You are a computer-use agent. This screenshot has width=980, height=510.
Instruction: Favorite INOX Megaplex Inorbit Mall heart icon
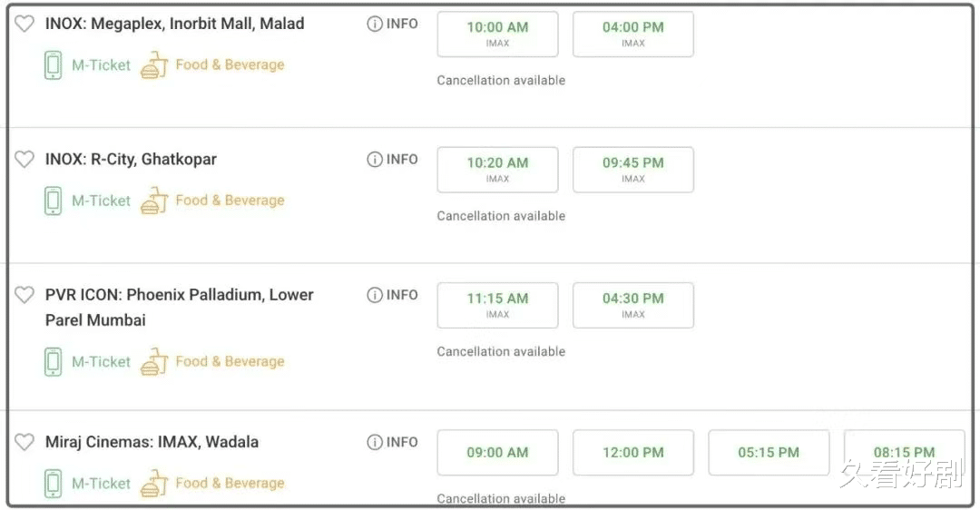(24, 24)
